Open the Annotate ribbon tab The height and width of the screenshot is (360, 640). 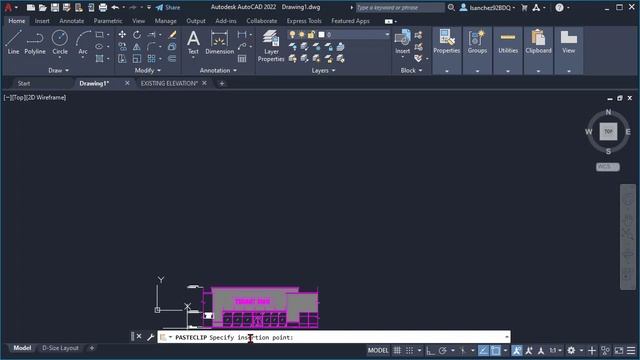pos(71,21)
